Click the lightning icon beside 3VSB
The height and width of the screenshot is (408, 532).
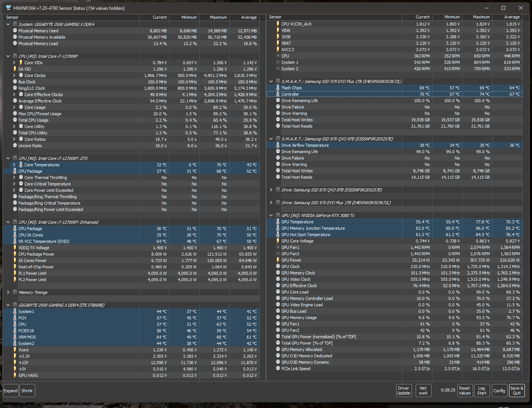click(278, 37)
